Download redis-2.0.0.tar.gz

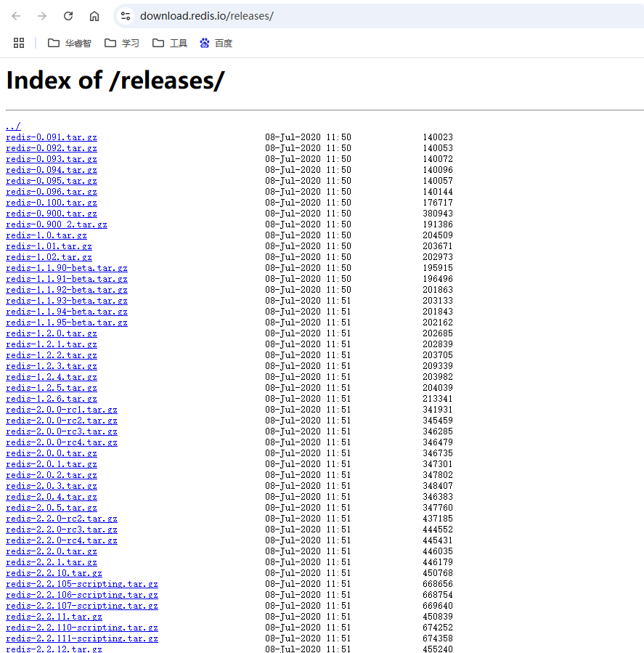[52, 453]
